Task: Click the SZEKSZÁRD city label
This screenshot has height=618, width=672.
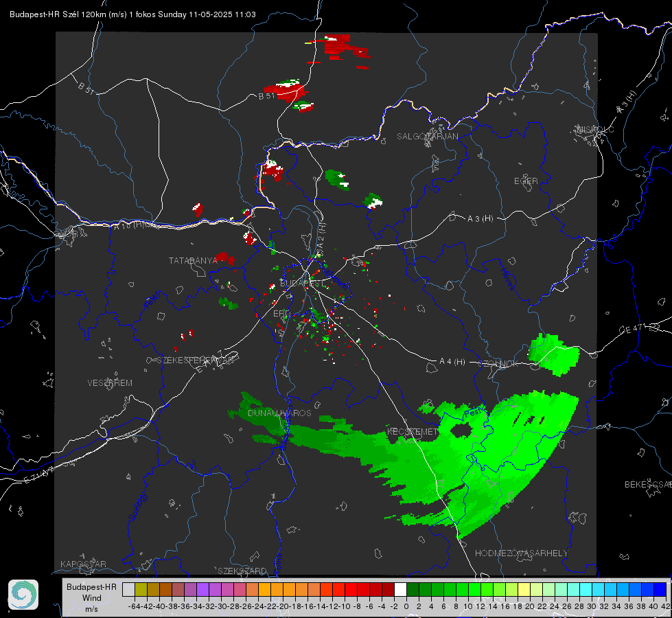Action: point(242,571)
